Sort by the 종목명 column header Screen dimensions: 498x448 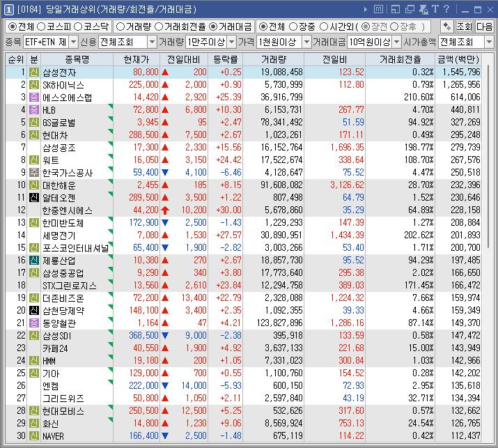point(77,59)
